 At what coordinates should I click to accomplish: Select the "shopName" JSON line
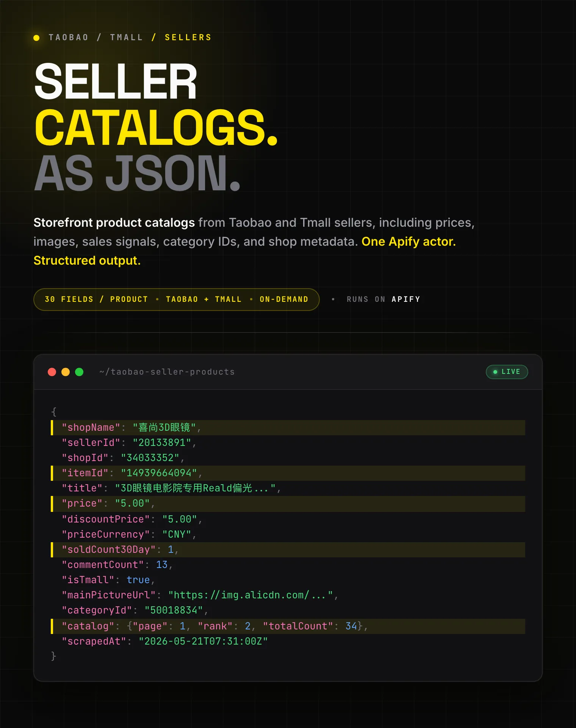point(288,428)
